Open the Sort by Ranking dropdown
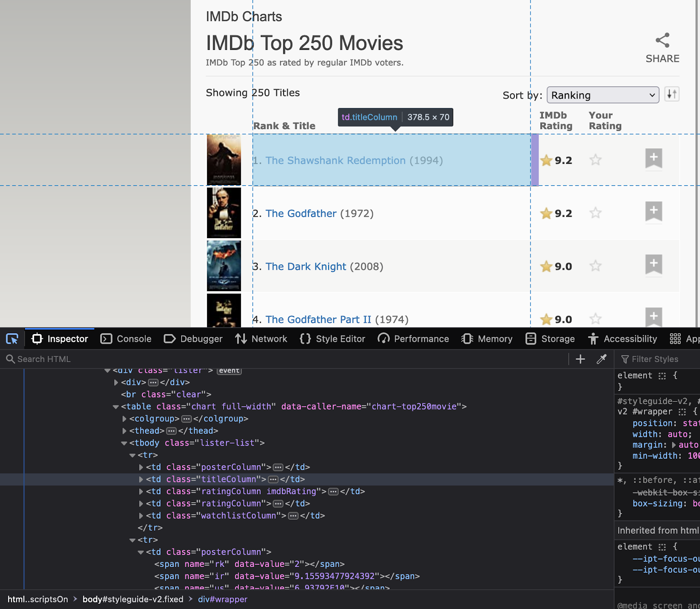Image resolution: width=700 pixels, height=609 pixels. pyautogui.click(x=602, y=95)
